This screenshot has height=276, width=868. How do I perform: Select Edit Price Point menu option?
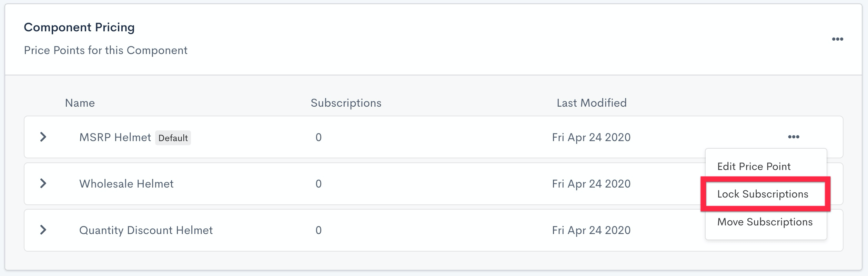(x=754, y=167)
